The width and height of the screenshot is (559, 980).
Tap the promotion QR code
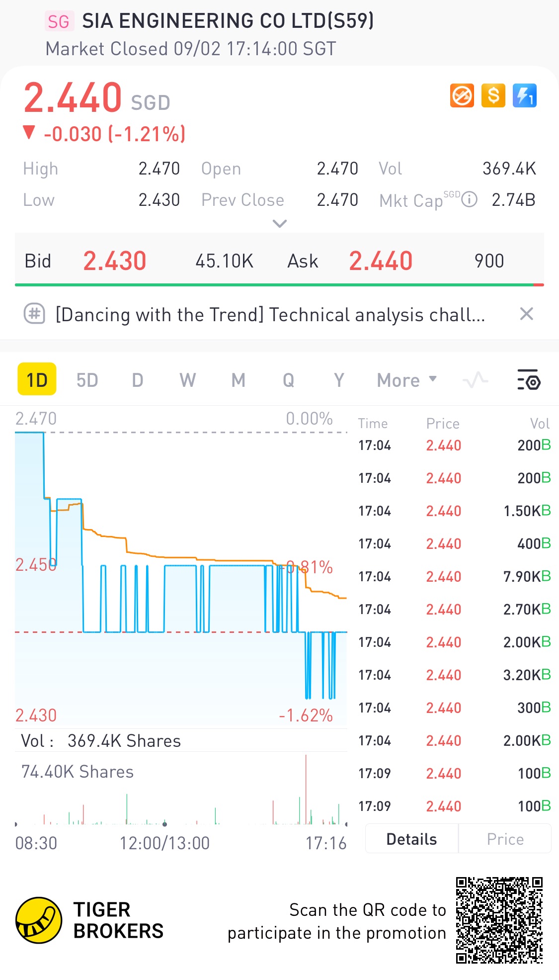click(499, 920)
